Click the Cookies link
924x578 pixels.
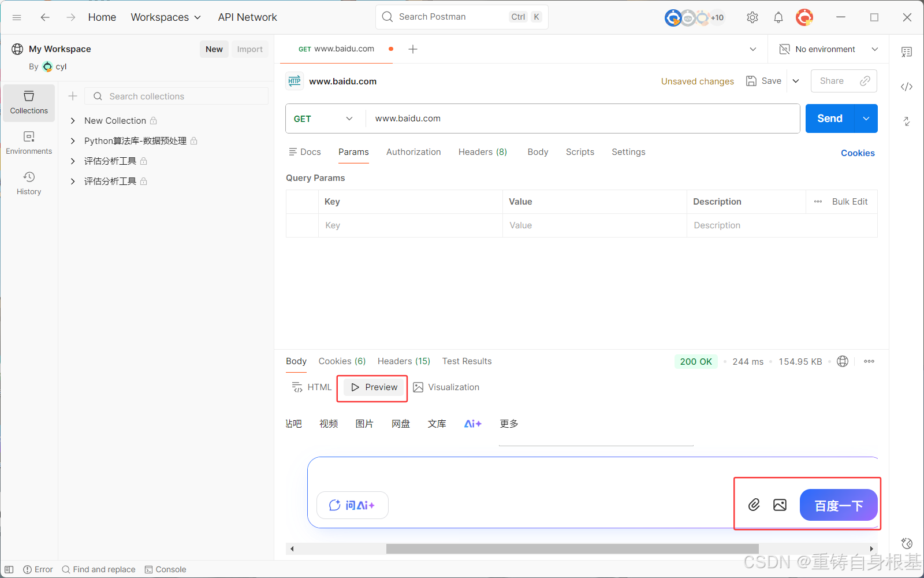pos(858,153)
